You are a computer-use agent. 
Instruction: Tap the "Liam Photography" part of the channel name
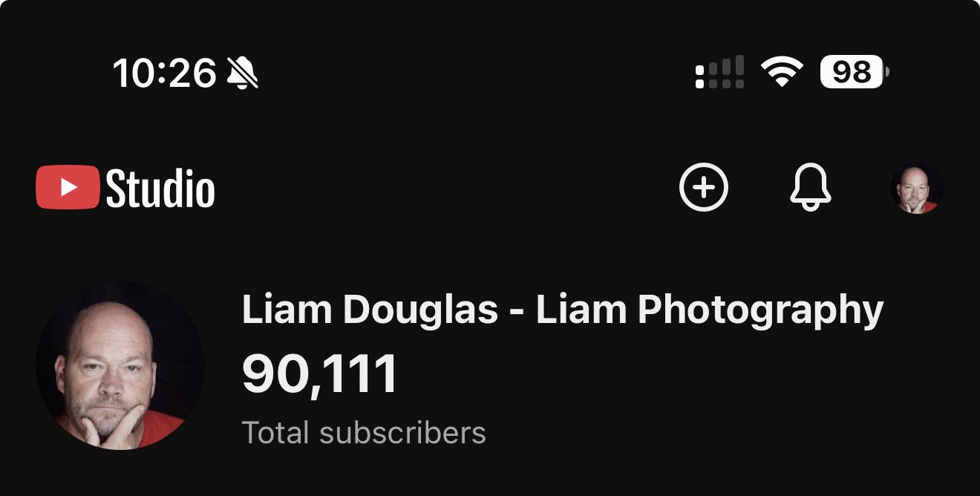tap(710, 311)
